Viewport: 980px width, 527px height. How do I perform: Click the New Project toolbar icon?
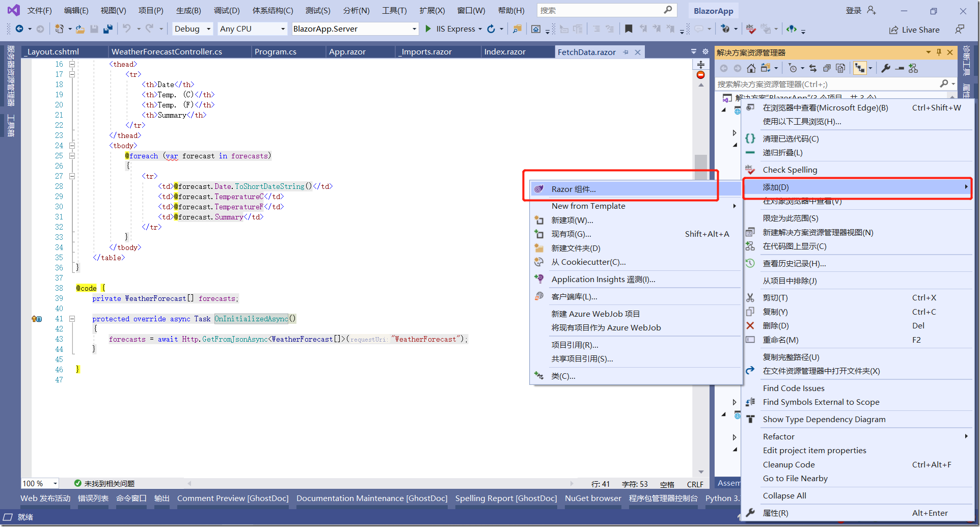pyautogui.click(x=60, y=29)
